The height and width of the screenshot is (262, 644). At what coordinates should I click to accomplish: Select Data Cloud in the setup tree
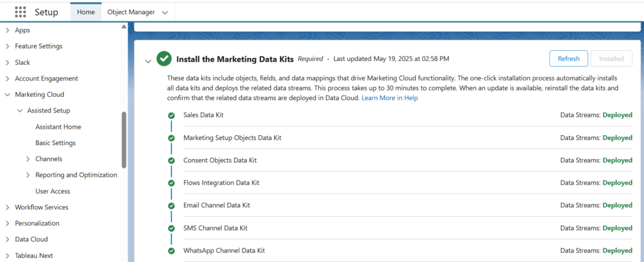31,239
